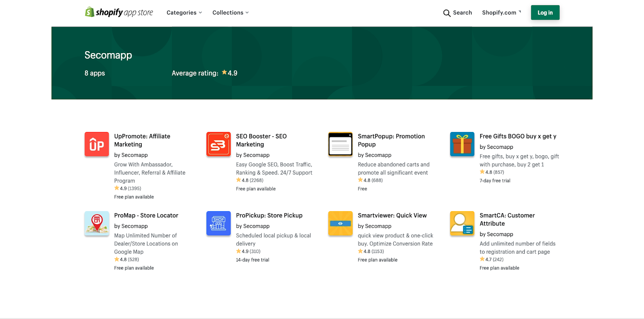Screen dimensions: 644x319
Task: Open the Shopify.com external link
Action: click(x=502, y=13)
